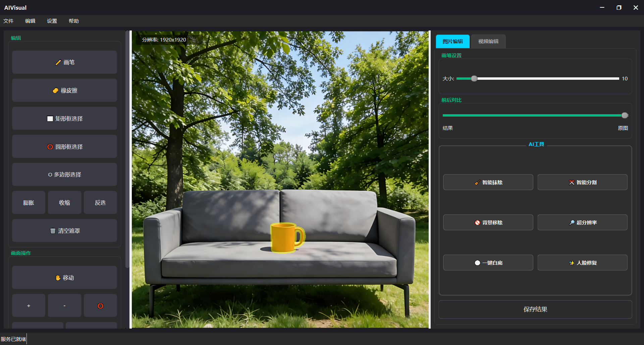Open the 设置 menu
This screenshot has width=644, height=345.
point(52,21)
